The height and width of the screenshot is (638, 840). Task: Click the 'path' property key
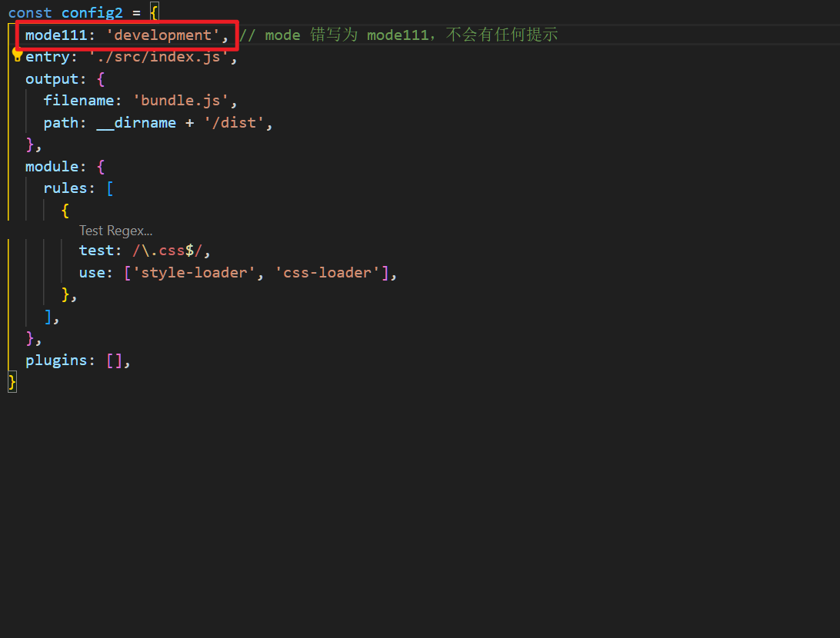pyautogui.click(x=61, y=123)
